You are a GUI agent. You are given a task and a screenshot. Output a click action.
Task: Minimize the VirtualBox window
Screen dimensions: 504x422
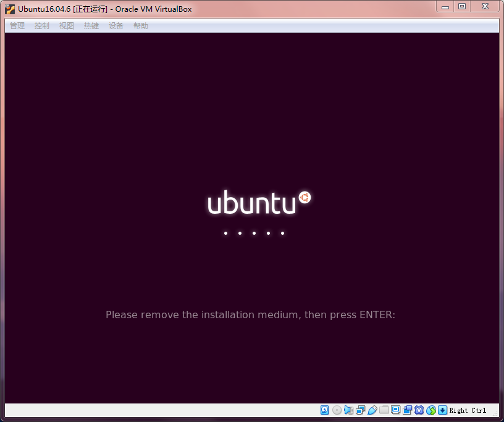[x=445, y=7]
